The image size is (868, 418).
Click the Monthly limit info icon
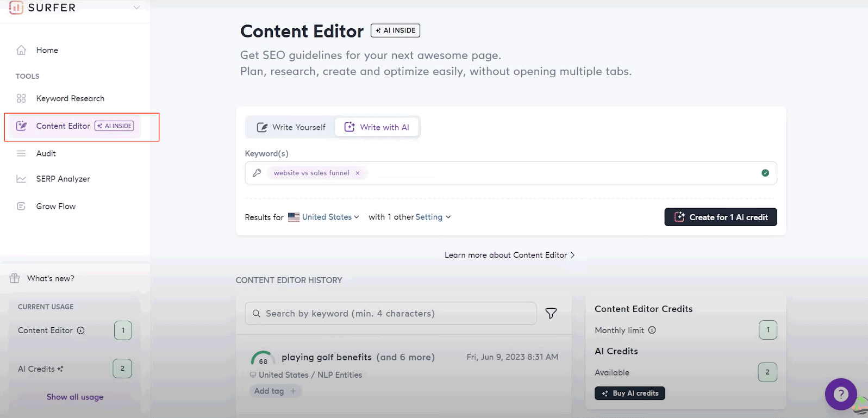(x=652, y=330)
